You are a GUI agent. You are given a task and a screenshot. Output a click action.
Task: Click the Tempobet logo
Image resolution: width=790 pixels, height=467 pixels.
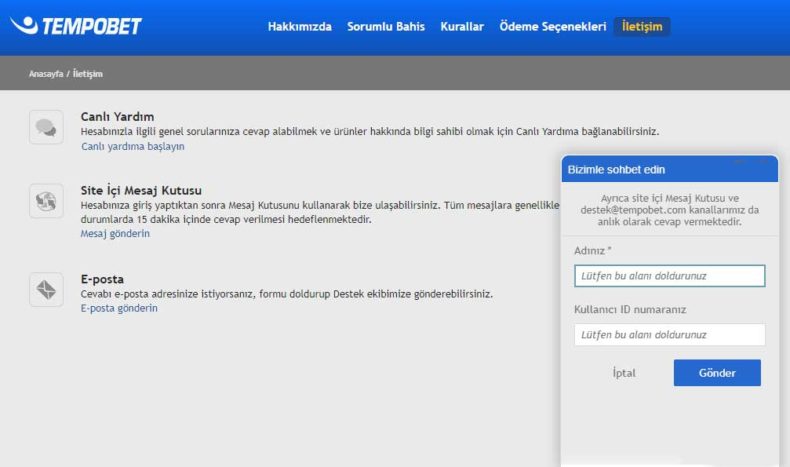76,26
